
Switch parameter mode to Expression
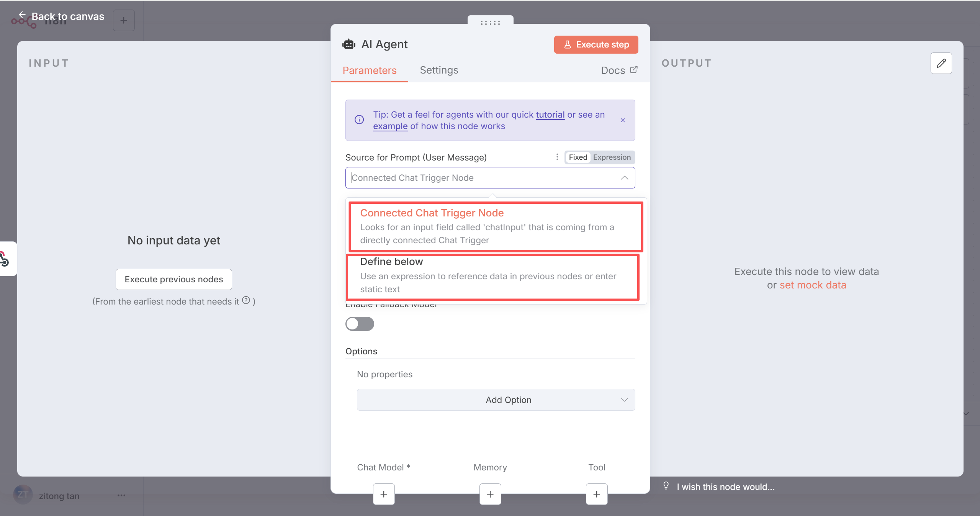pyautogui.click(x=612, y=157)
